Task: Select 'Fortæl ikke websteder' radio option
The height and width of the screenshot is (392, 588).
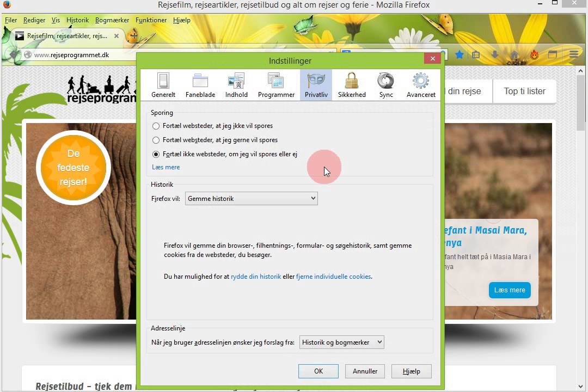Action: coord(156,154)
